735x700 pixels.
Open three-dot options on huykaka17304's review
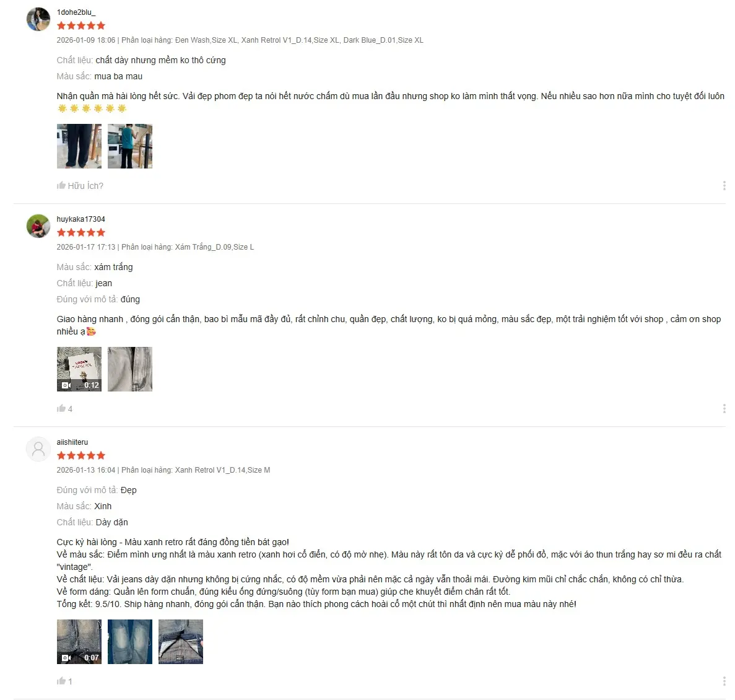pyautogui.click(x=724, y=409)
